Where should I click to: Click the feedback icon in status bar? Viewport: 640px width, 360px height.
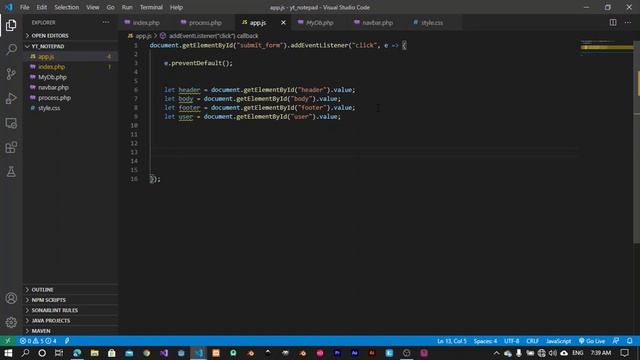pos(616,341)
